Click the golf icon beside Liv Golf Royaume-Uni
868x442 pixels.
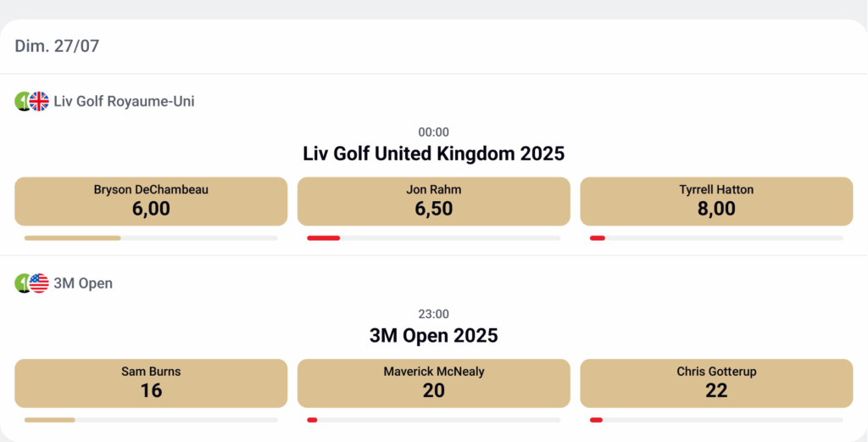point(22,101)
